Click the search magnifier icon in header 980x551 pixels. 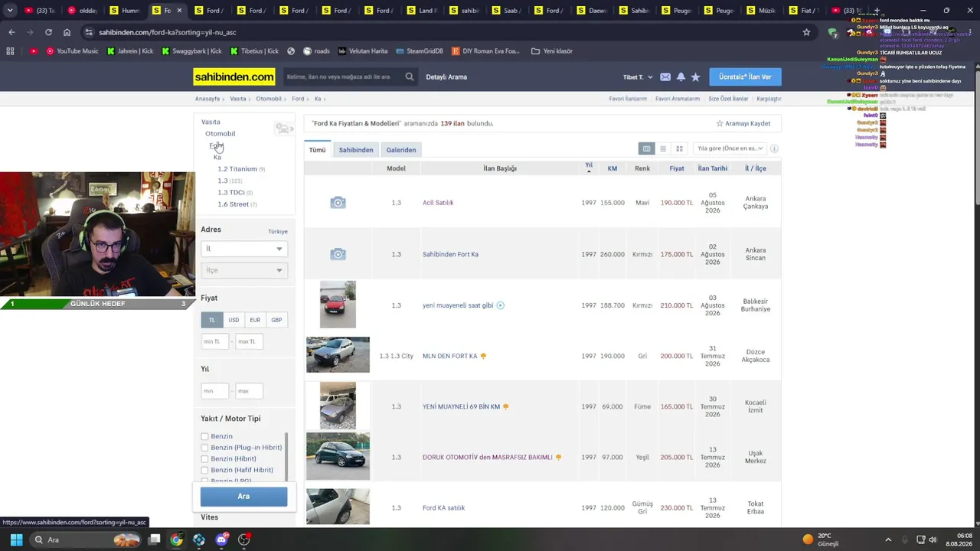point(410,77)
